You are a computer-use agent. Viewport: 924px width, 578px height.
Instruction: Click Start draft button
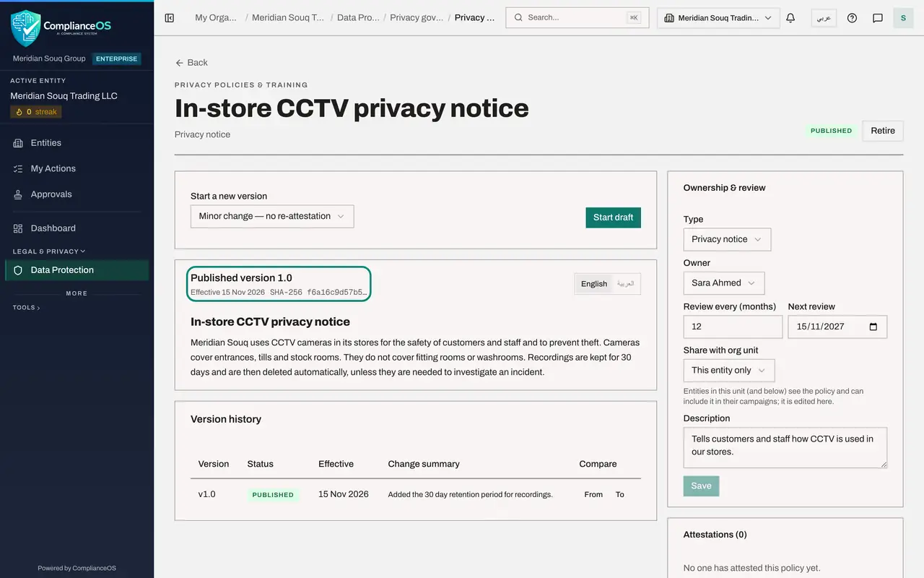click(613, 217)
